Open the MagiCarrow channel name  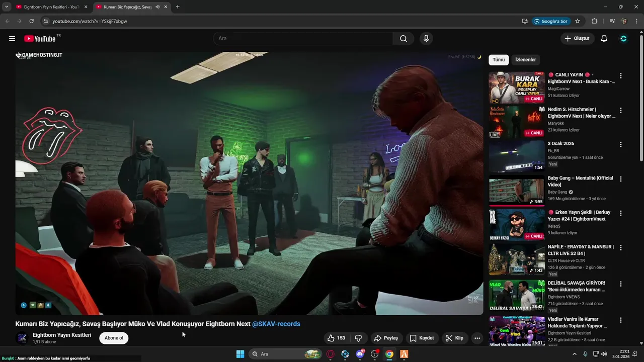558,88
